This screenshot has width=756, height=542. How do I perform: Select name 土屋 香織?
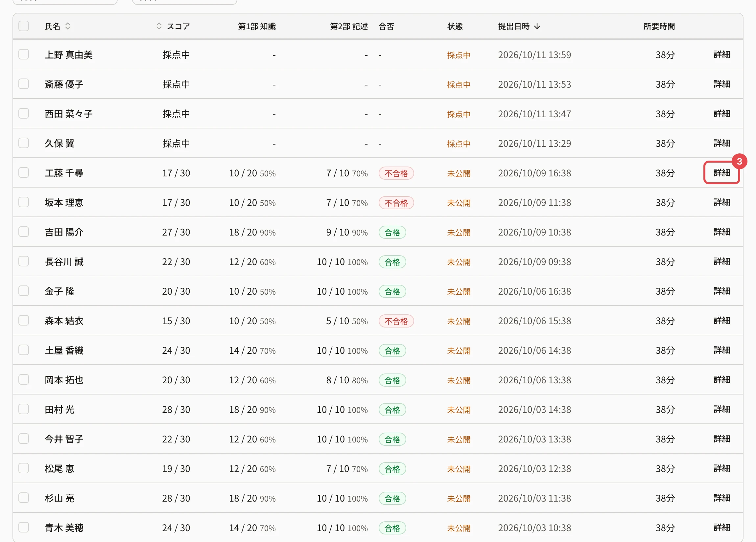pyautogui.click(x=64, y=350)
